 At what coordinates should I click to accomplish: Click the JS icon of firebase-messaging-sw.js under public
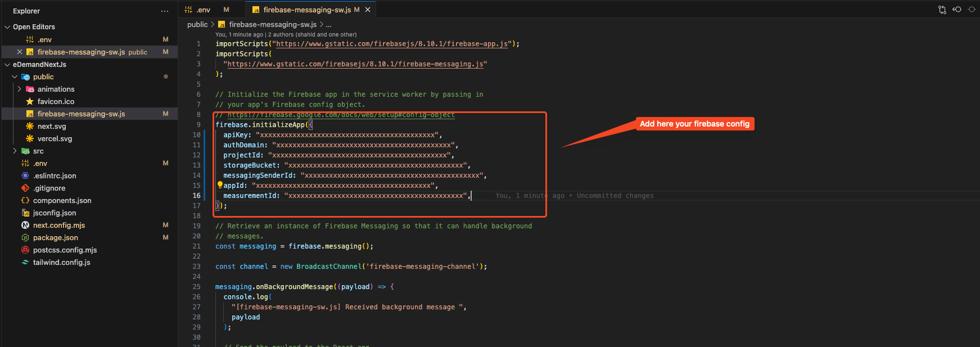point(30,114)
